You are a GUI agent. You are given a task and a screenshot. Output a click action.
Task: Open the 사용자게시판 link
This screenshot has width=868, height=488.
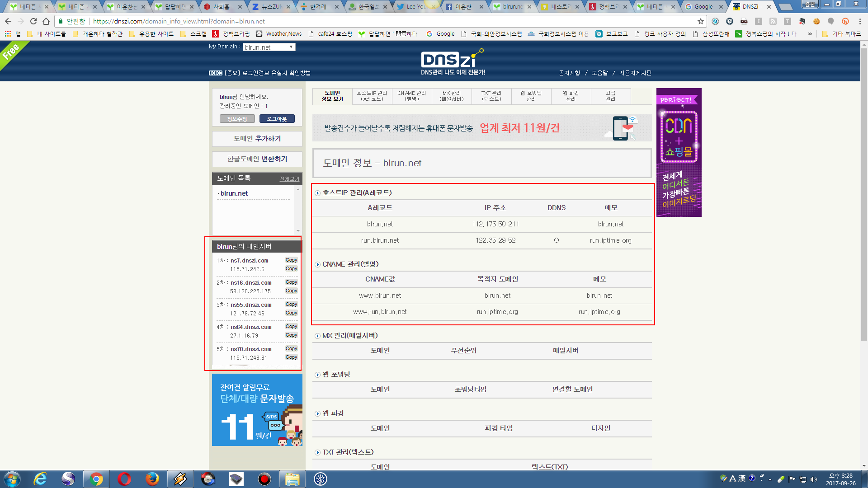pos(636,73)
